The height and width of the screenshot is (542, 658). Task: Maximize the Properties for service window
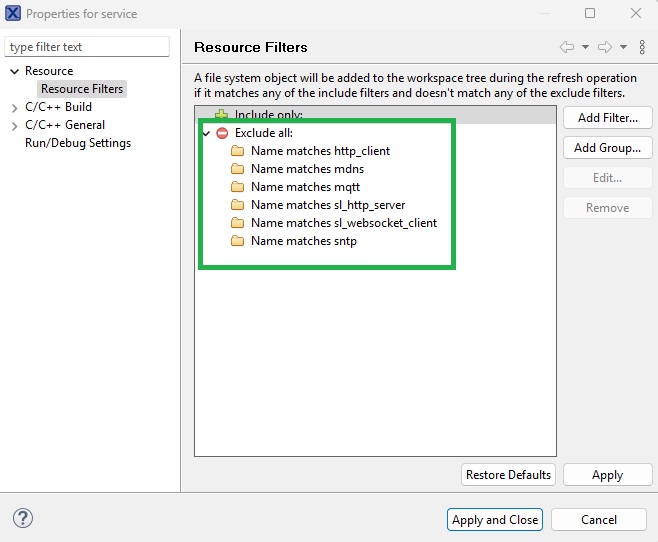pyautogui.click(x=590, y=13)
